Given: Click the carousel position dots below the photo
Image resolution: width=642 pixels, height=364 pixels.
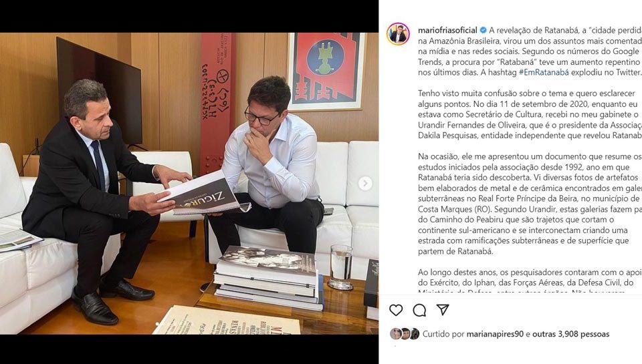Looking at the screenshot, I should pos(158,324).
